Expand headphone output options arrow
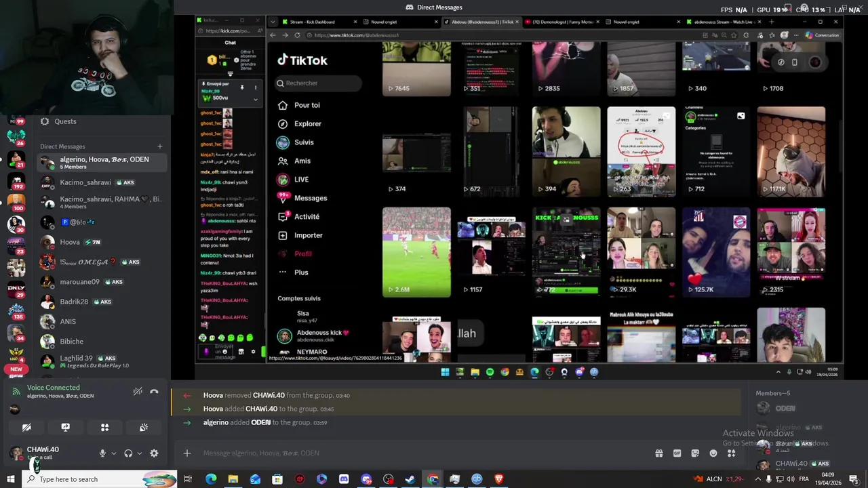868x488 pixels. 139,453
